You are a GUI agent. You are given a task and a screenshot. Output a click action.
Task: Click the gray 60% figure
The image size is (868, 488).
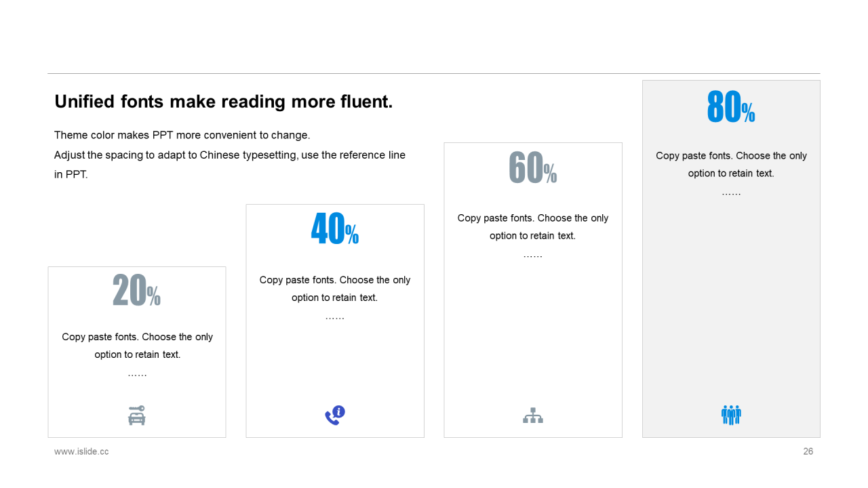[533, 167]
